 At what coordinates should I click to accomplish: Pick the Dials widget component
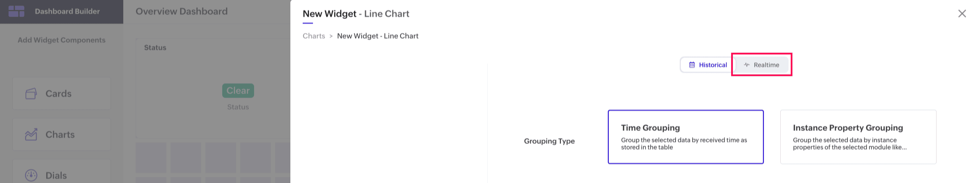pyautogui.click(x=62, y=175)
